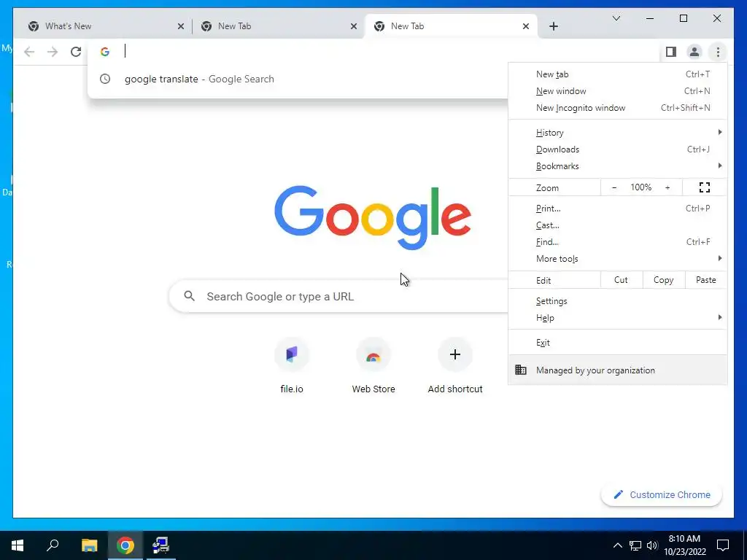
Task: Close the middle New Tab
Action: pos(354,26)
